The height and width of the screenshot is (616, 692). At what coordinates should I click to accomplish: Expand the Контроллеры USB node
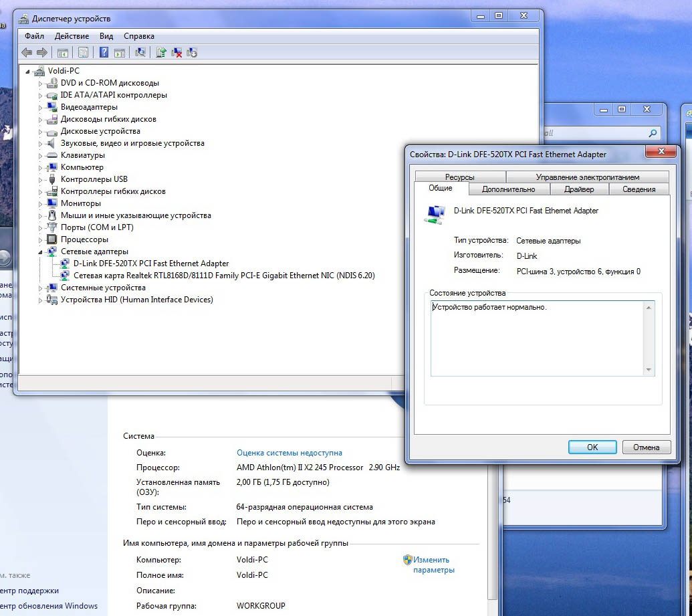40,179
